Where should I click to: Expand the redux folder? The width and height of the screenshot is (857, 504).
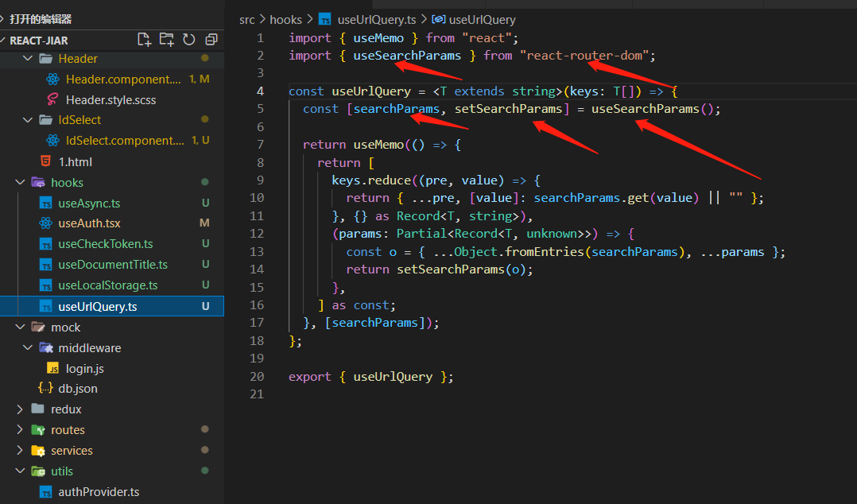21,409
